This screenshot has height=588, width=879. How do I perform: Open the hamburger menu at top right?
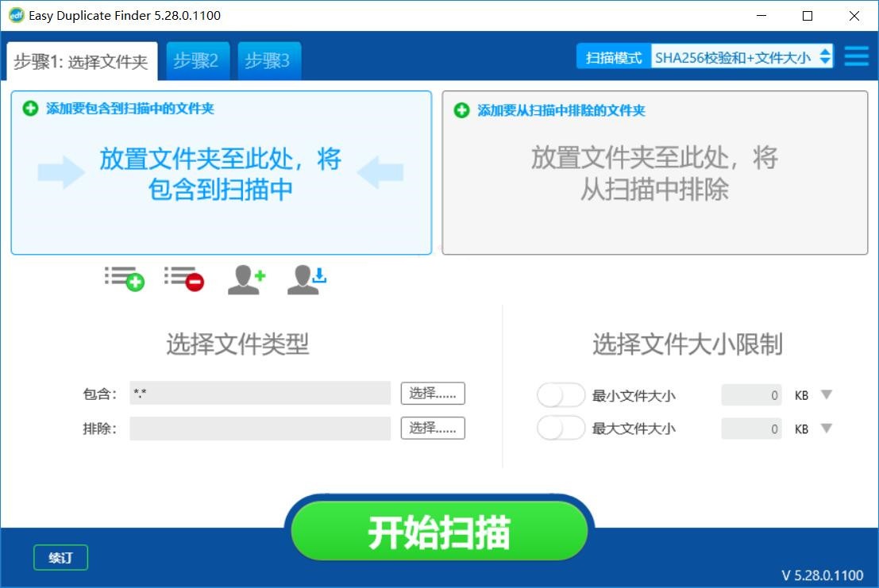coord(856,56)
